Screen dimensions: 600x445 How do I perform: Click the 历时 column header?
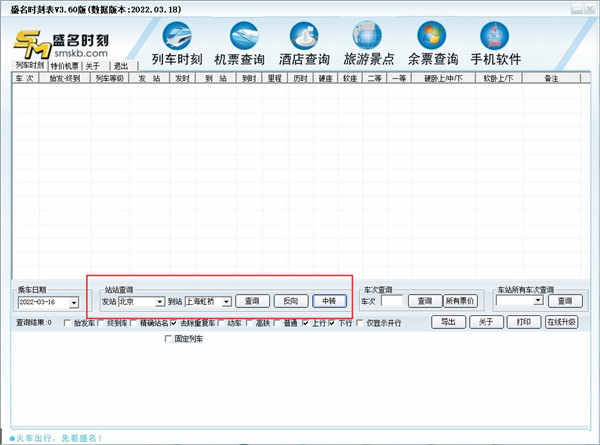click(300, 78)
